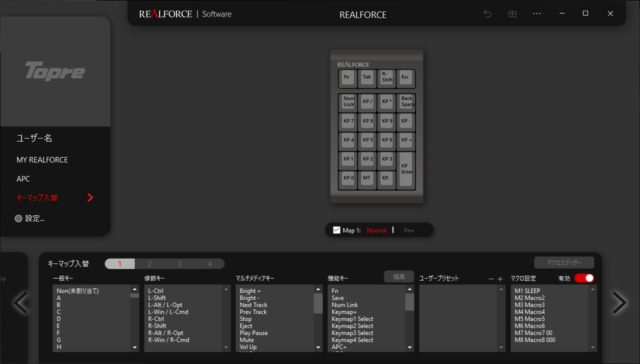The height and width of the screenshot is (364, 640).
Task: Add a user preset with plus icon
Action: (500, 279)
